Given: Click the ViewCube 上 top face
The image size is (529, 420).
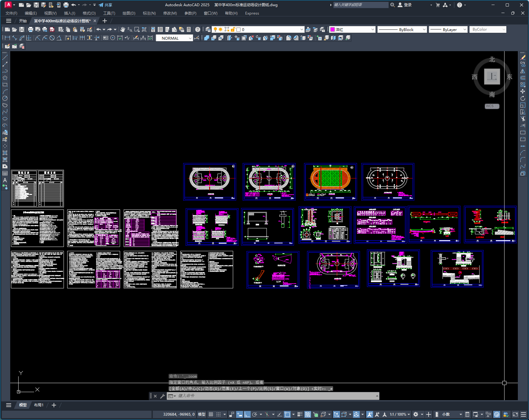Looking at the screenshot, I should click(492, 77).
